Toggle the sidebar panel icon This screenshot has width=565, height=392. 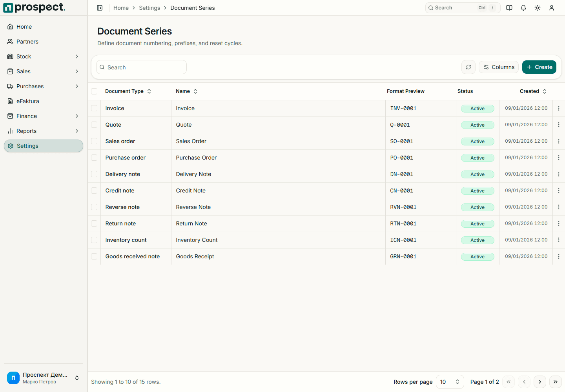100,8
